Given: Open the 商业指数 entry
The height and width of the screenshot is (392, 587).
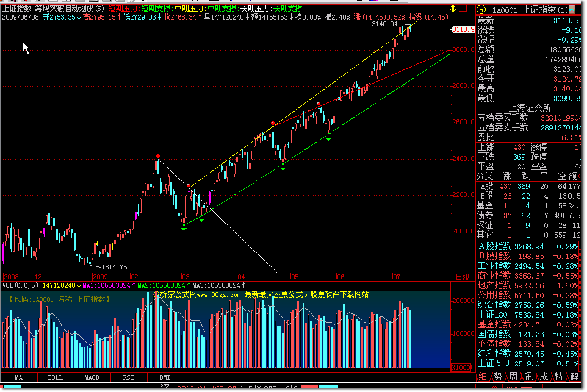Looking at the screenshot, I should click(x=529, y=276).
